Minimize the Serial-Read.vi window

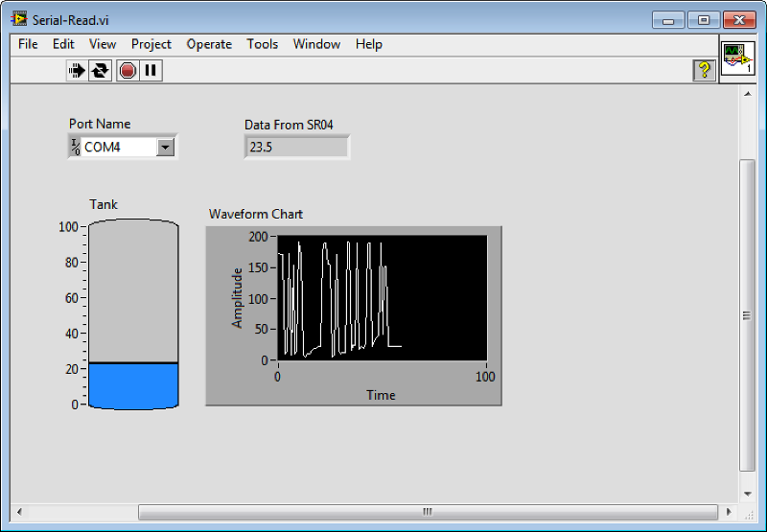(668, 20)
